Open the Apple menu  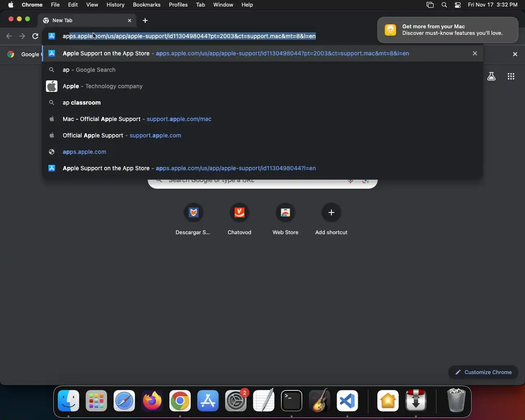11,5
